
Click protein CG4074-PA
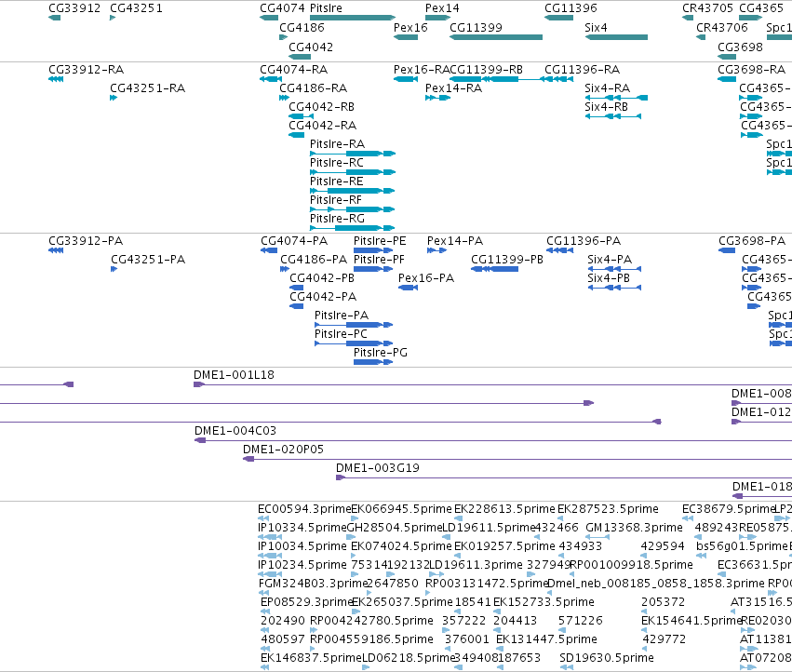pos(269,250)
